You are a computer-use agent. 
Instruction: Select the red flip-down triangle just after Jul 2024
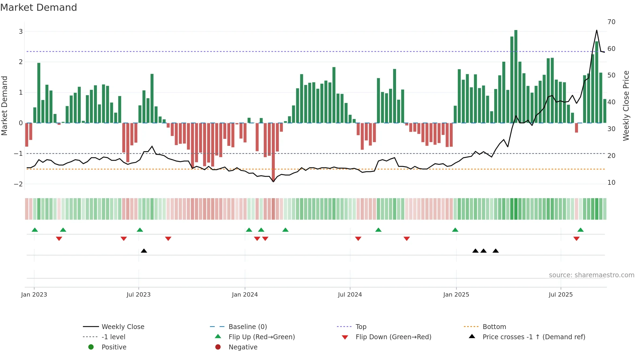click(358, 239)
